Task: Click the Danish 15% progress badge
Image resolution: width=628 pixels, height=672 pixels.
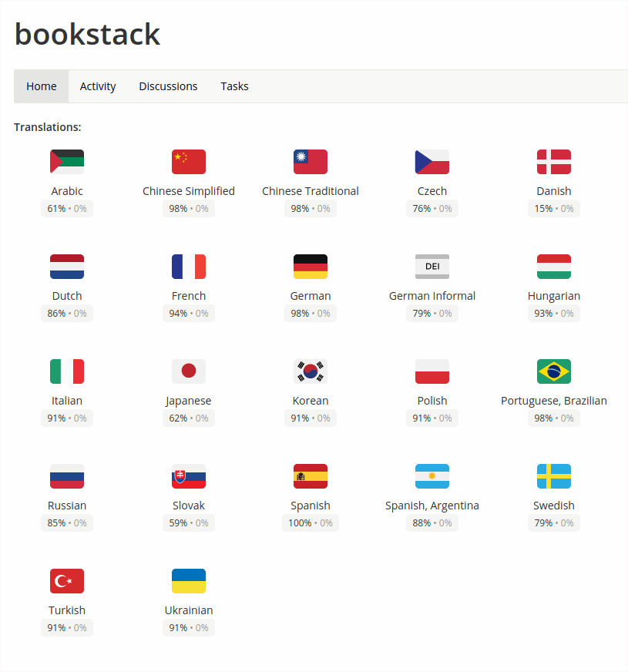Action: point(553,209)
